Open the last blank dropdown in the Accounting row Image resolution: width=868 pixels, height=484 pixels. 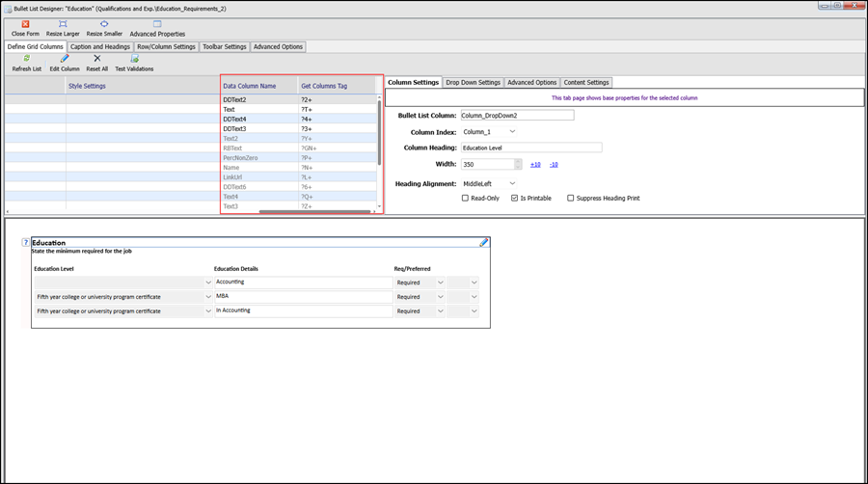click(x=474, y=282)
